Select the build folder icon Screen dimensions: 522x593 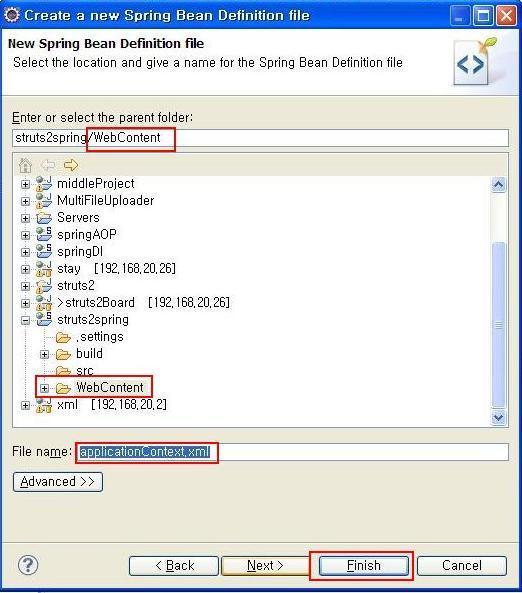tap(63, 354)
